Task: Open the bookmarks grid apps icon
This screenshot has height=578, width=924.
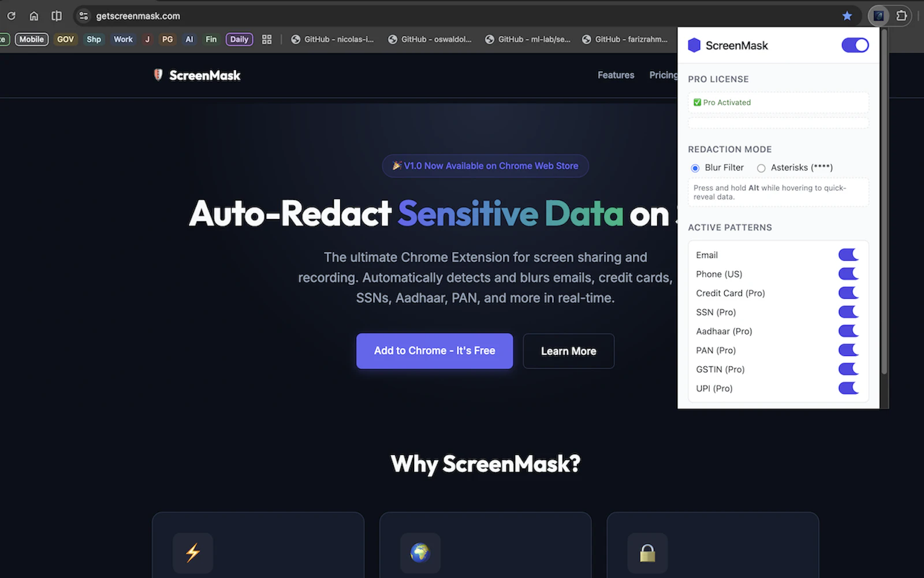Action: coord(267,39)
